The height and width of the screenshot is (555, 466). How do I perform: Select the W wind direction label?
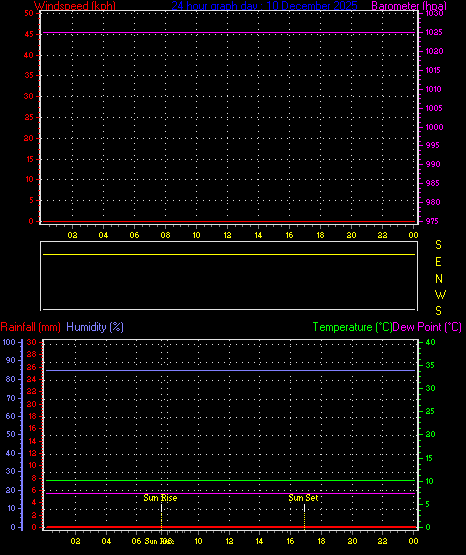point(441,294)
